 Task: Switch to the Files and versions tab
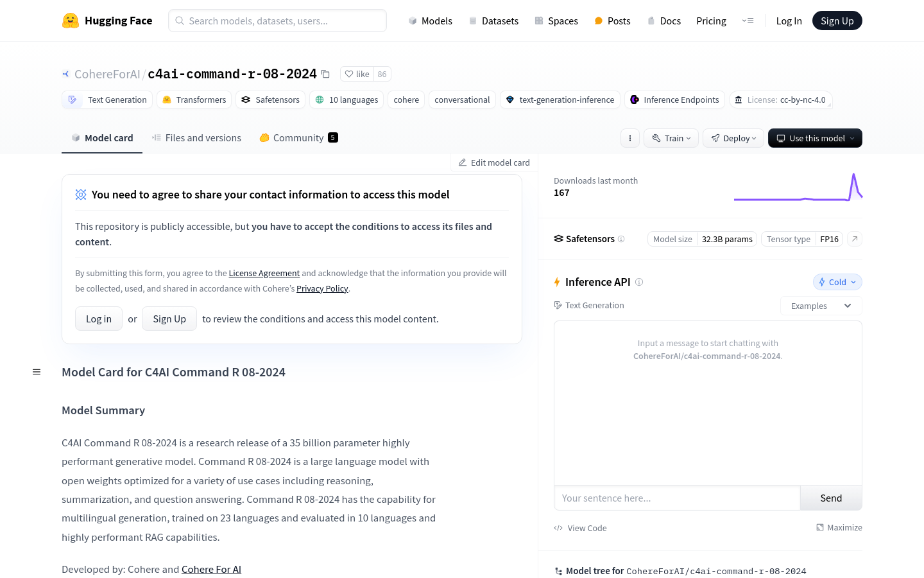[196, 138]
